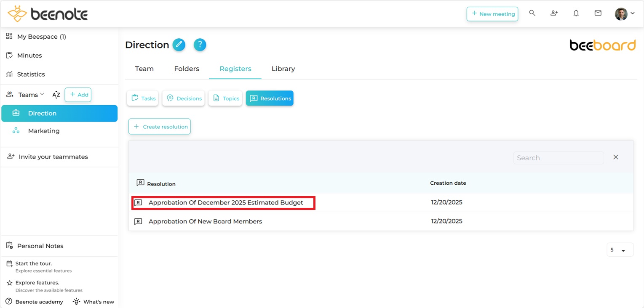Open the blue question mark help icon
This screenshot has width=644, height=308.
[200, 45]
